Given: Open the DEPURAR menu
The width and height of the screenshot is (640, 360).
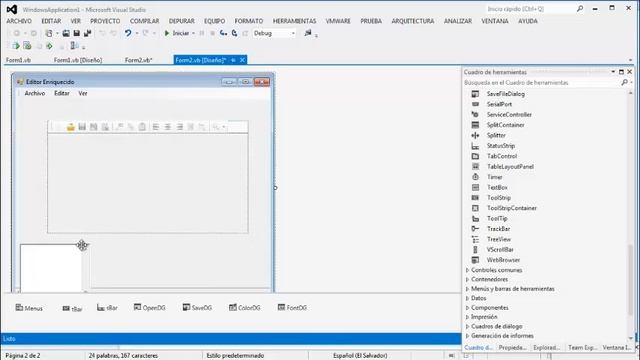Looking at the screenshot, I should point(182,21).
